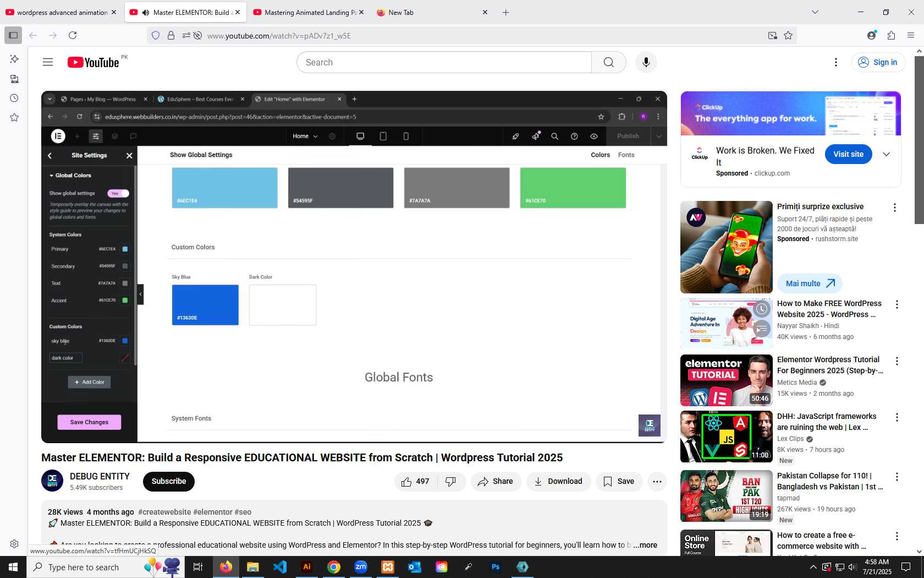924x578 pixels.
Task: Open Visual Studio Code from the taskbar
Action: (279, 566)
